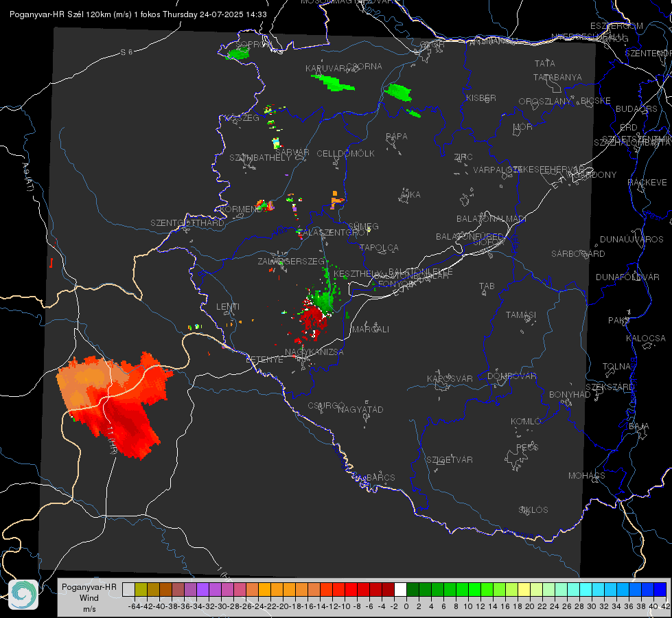Click the LENTI city label

(228, 307)
